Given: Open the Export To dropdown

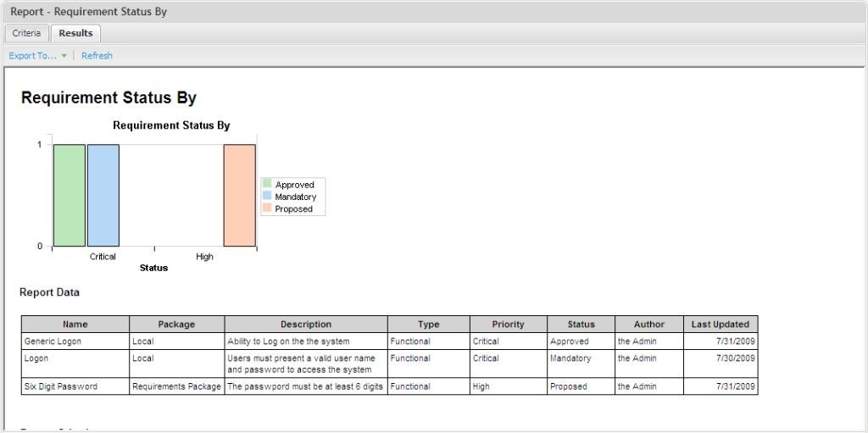Looking at the screenshot, I should (33, 56).
